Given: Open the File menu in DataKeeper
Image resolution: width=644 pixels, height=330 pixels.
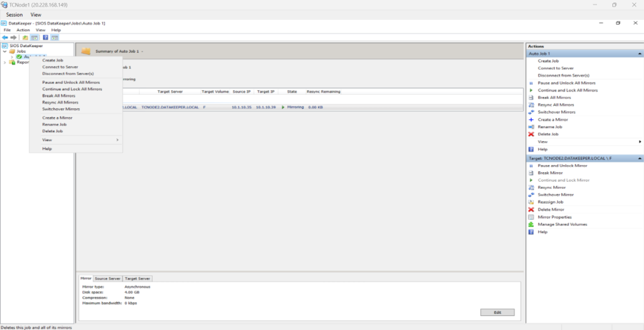Looking at the screenshot, I should (7, 30).
